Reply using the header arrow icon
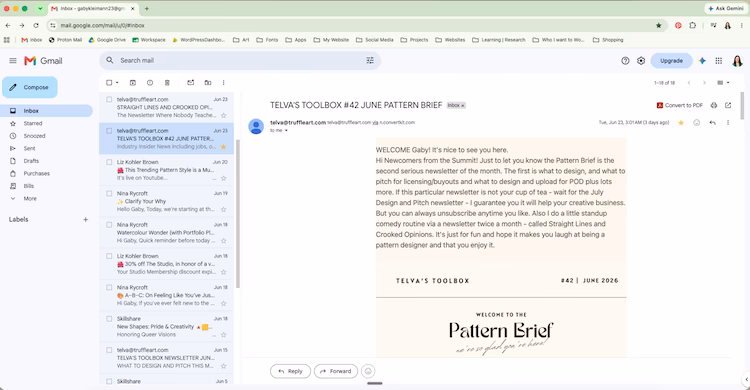Image resolution: width=750 pixels, height=390 pixels. (713, 123)
